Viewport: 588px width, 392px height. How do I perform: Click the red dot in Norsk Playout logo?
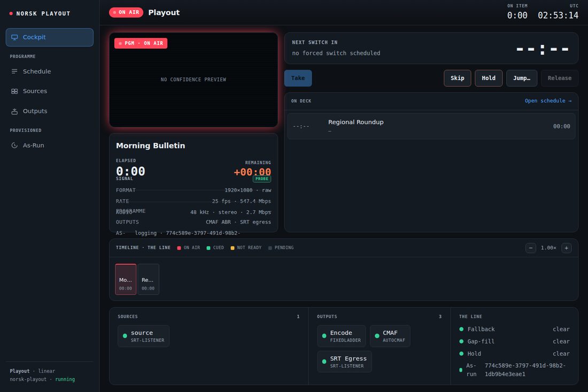11,13
